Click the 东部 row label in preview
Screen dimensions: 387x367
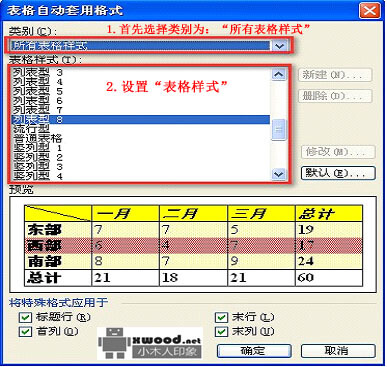58,230
